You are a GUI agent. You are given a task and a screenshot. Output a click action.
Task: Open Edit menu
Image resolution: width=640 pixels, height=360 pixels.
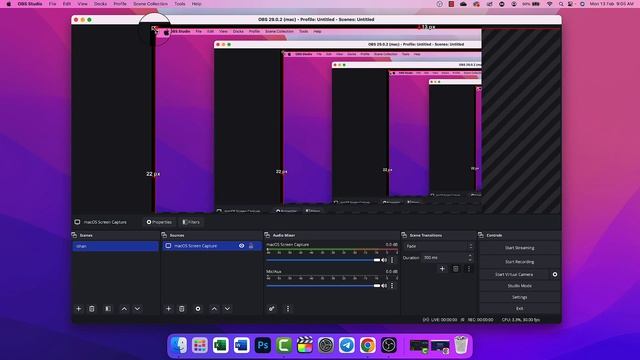67,4
